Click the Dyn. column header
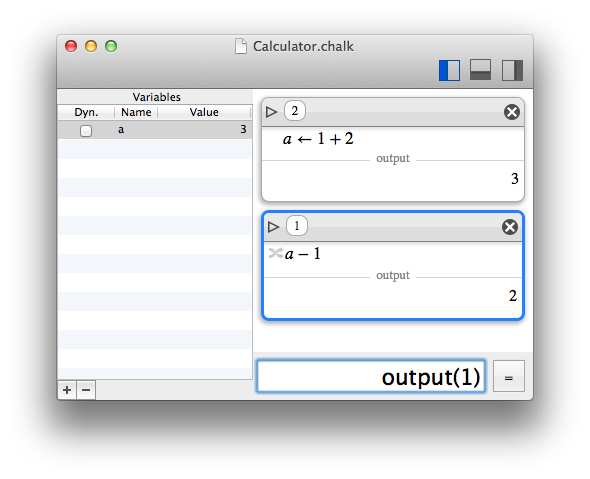Screen dimensions: 590x479 86,112
